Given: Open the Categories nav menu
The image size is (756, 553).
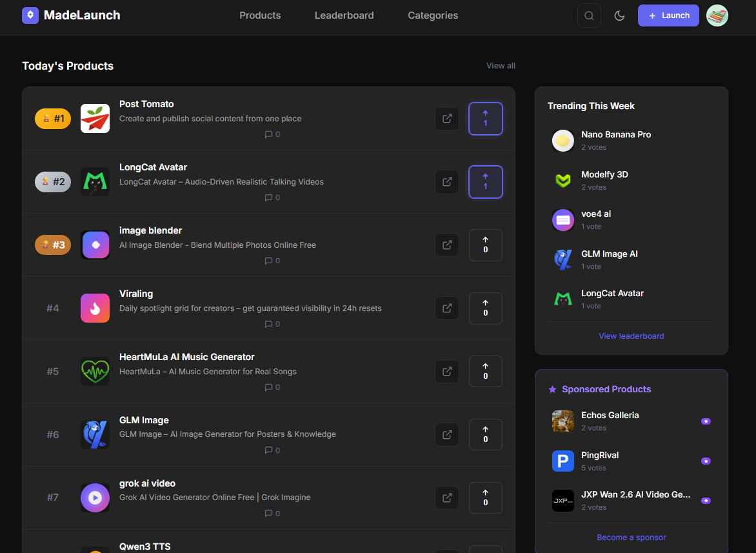Looking at the screenshot, I should pos(433,15).
